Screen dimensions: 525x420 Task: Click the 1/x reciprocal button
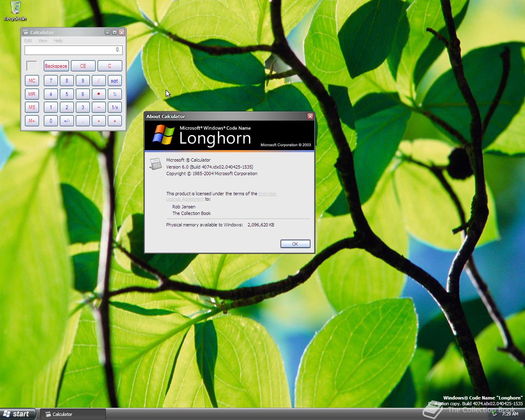click(x=115, y=107)
